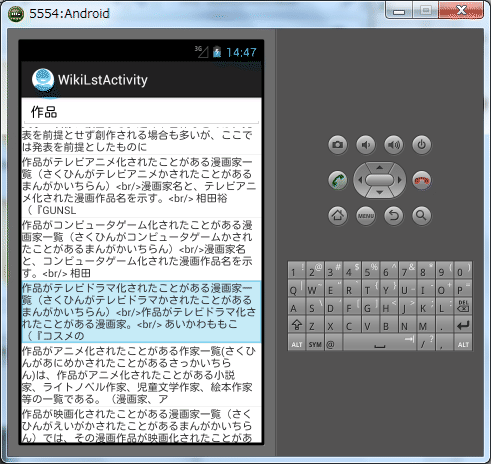The width and height of the screenshot is (491, 464).
Task: Click the D-pad up arrow
Action: [x=379, y=167]
